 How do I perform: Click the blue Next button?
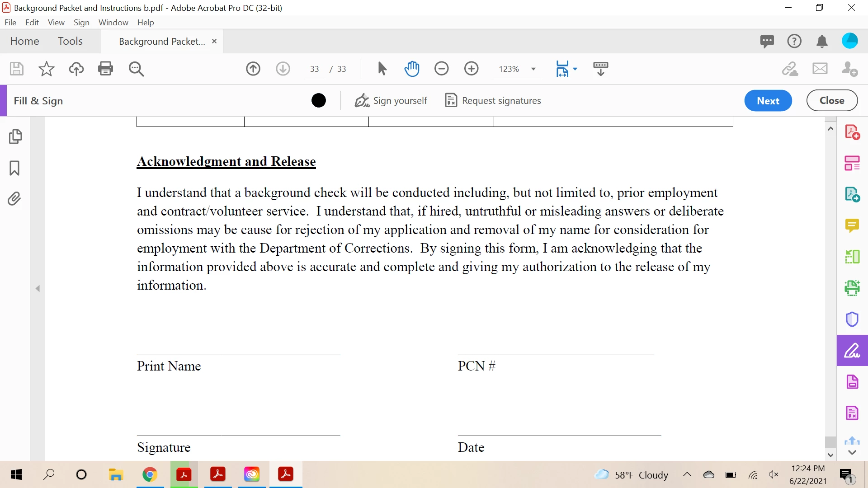[768, 100]
